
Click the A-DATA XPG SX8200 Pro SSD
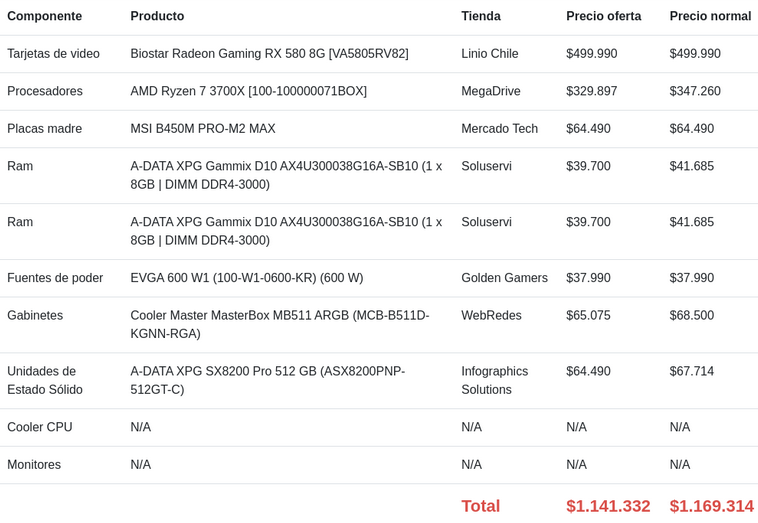pyautogui.click(x=268, y=380)
